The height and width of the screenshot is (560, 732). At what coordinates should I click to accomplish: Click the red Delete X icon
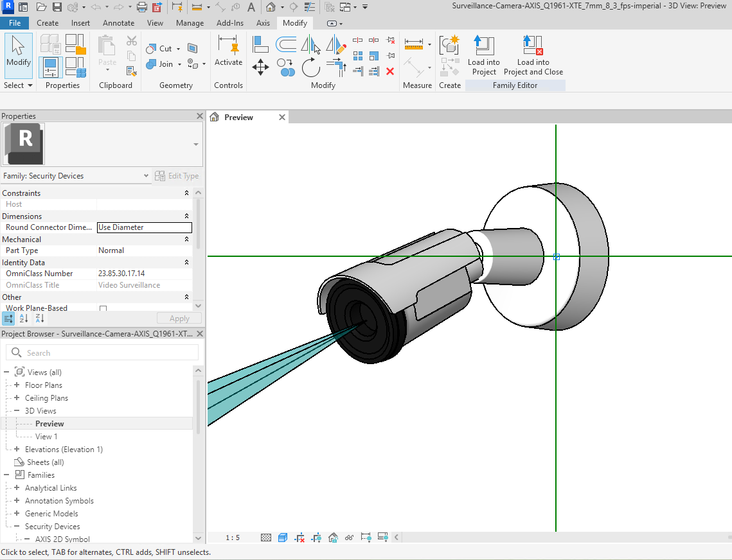390,71
